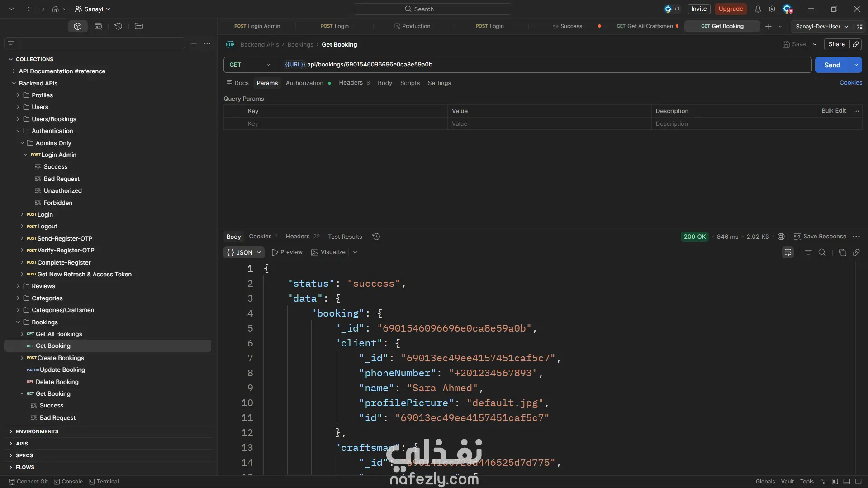Image resolution: width=868 pixels, height=488 pixels.
Task: Expand the Profiles folder
Action: tap(18, 95)
